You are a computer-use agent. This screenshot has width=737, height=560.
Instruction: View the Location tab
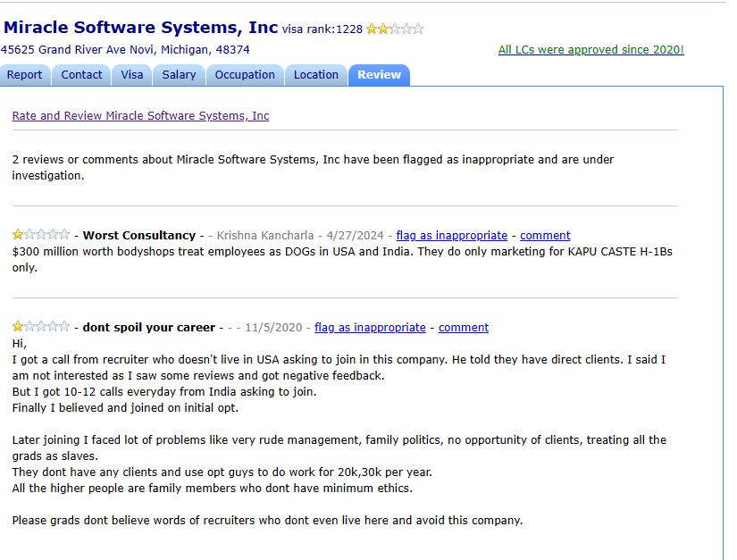click(x=316, y=75)
